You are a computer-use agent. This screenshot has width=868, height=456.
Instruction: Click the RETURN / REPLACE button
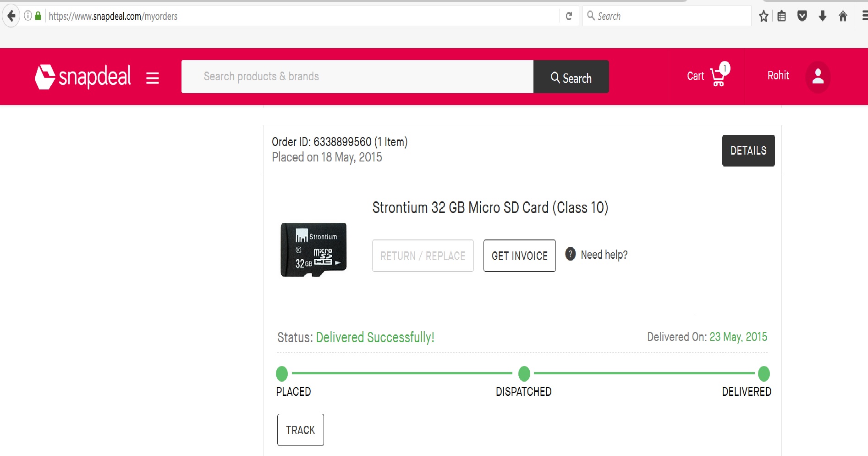click(x=423, y=256)
